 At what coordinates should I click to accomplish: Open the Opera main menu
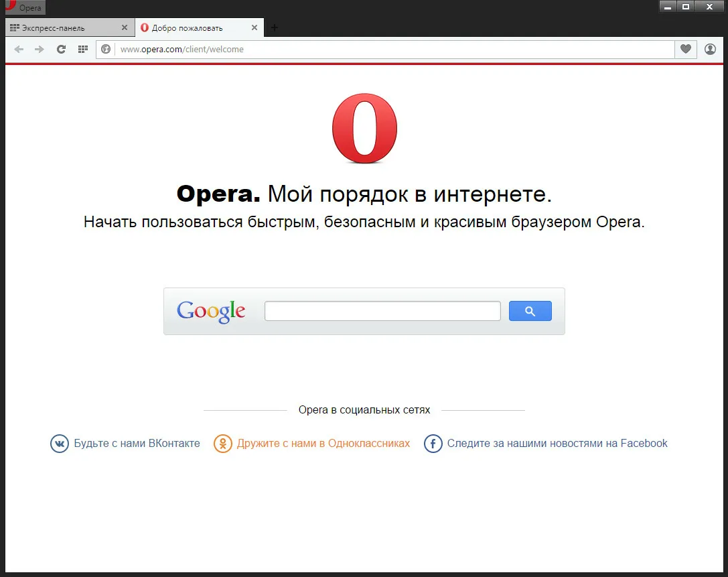[23, 7]
